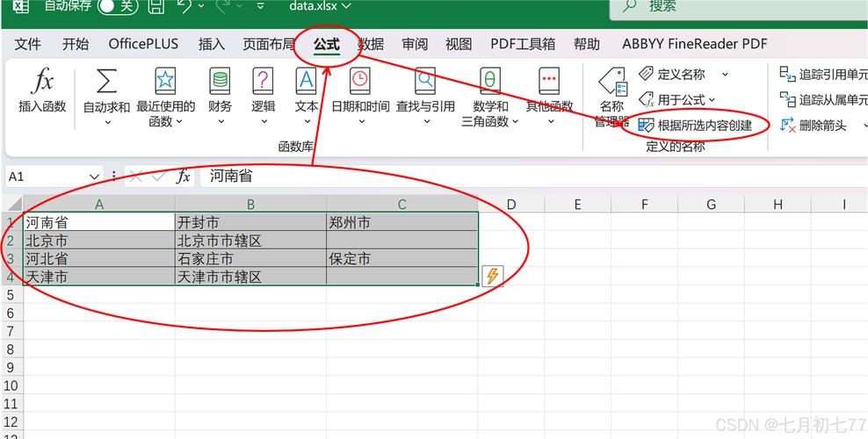Select cell containing 天津市市辖区
Screen dimensions: 868x439
(x=250, y=277)
